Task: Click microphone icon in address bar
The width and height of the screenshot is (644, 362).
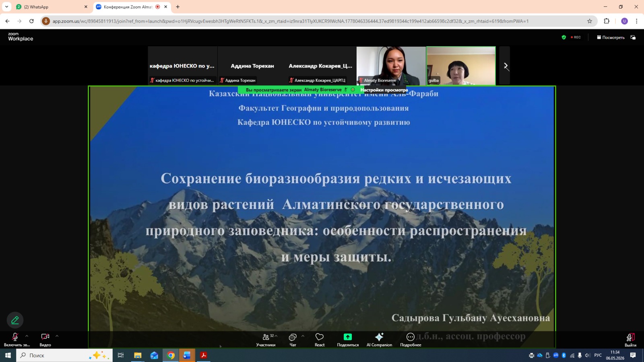Action: (x=46, y=21)
